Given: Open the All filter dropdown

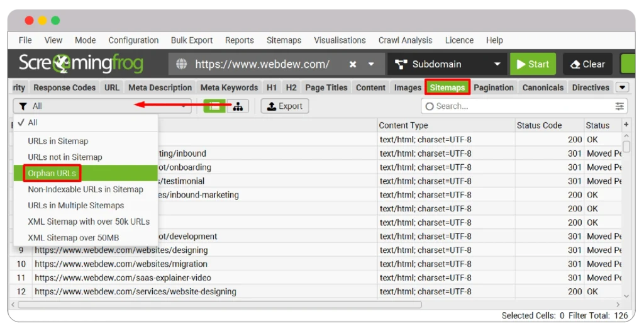Looking at the screenshot, I should click(103, 106).
